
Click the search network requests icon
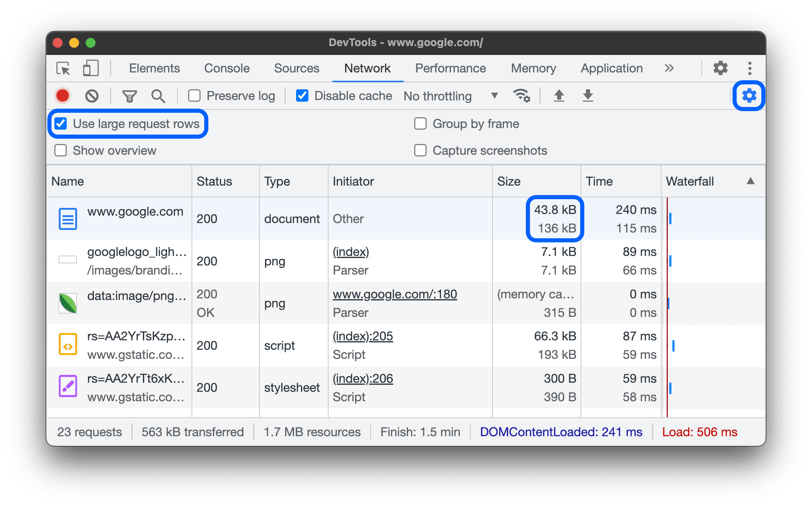click(158, 95)
